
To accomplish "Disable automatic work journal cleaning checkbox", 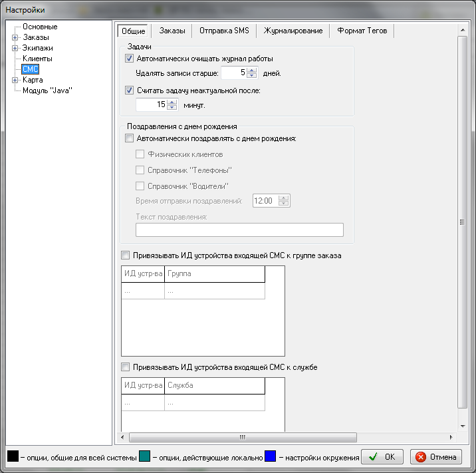I will (130, 59).
